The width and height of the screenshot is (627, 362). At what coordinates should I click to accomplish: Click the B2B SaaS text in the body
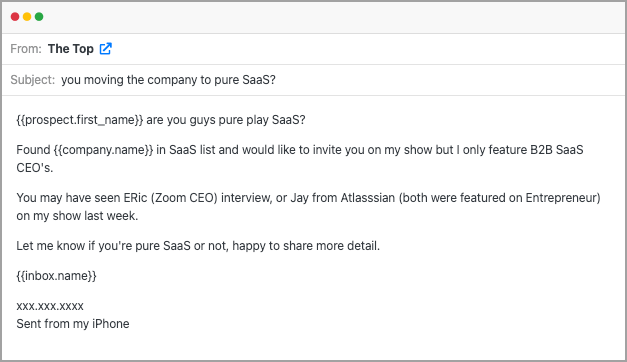557,150
